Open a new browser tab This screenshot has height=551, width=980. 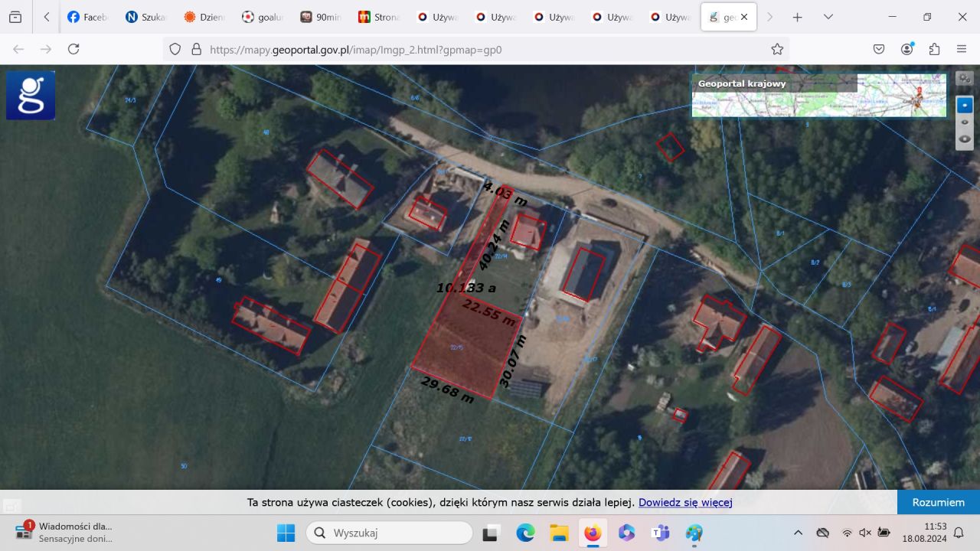tap(797, 17)
